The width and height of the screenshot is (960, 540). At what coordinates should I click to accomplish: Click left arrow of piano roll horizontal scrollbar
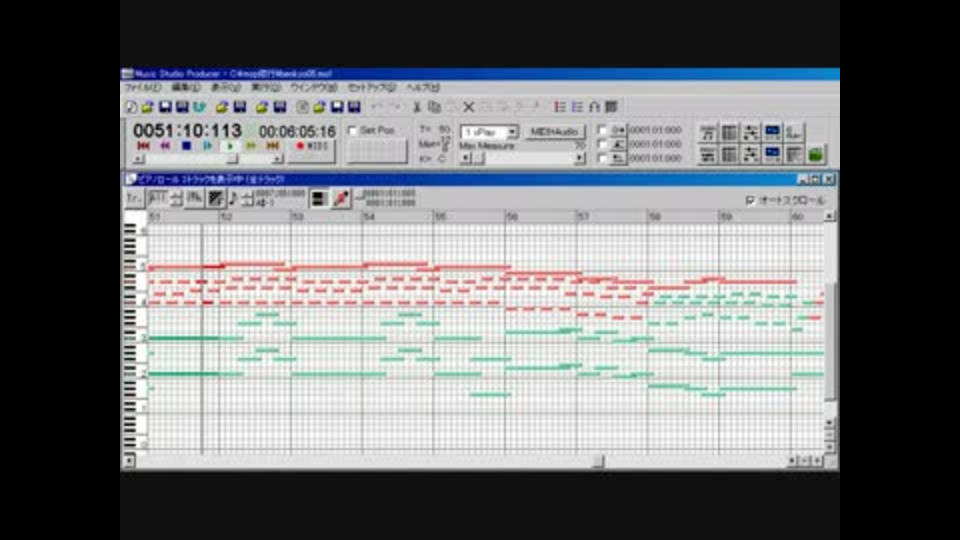click(x=129, y=461)
